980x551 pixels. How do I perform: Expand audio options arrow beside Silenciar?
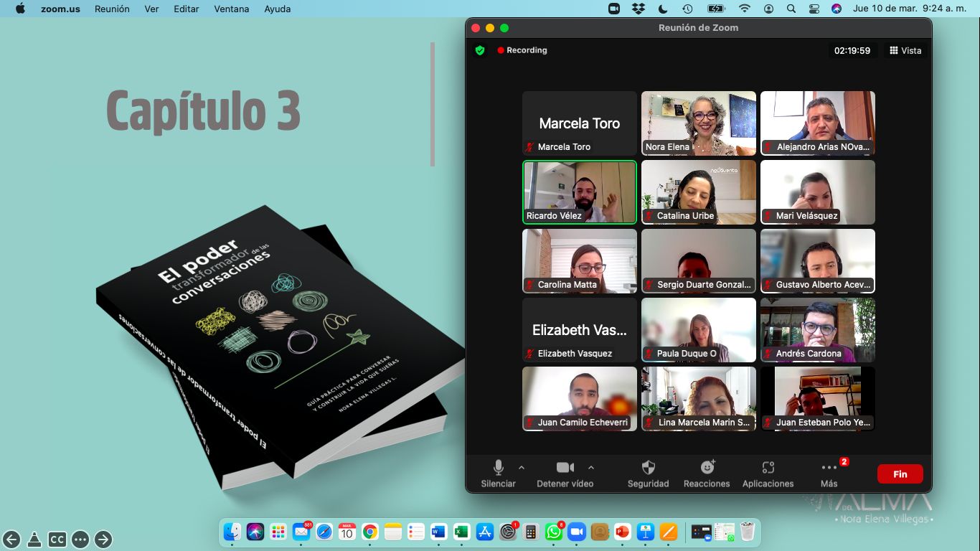[x=522, y=467]
